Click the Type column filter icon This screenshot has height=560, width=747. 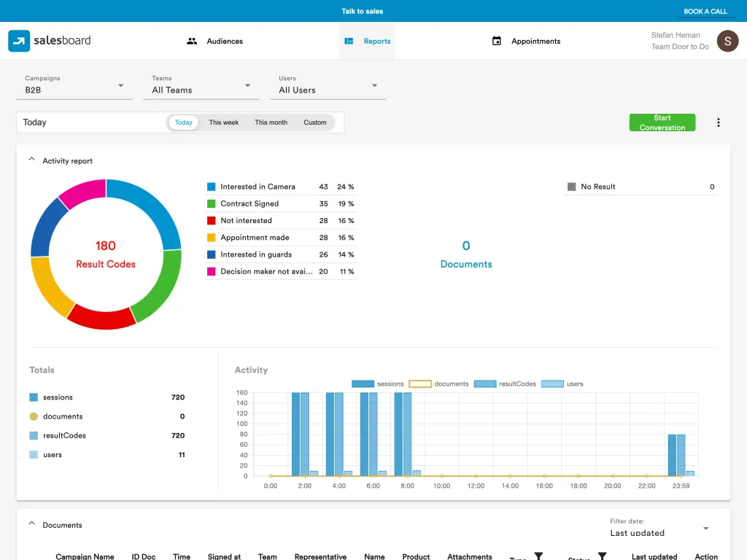coord(538,556)
